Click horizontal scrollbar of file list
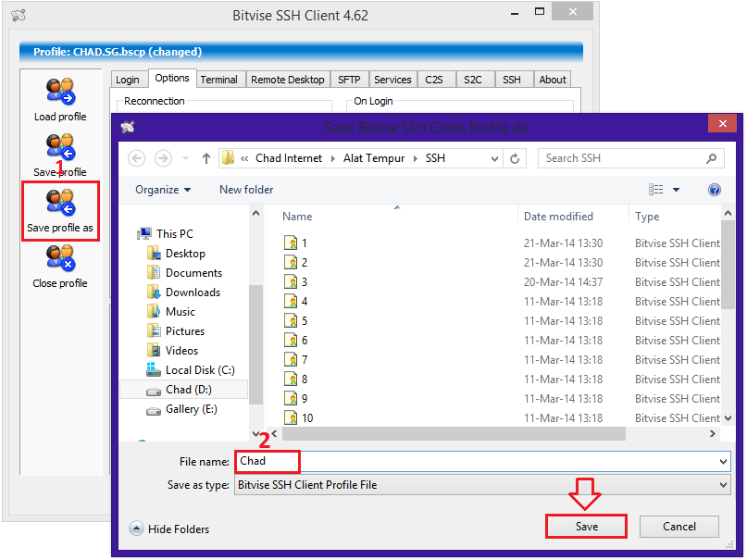 [x=454, y=434]
